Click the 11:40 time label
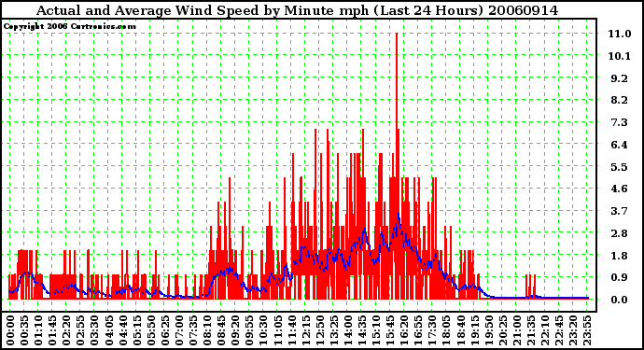Viewport: 644px width, 350px height. [x=292, y=330]
